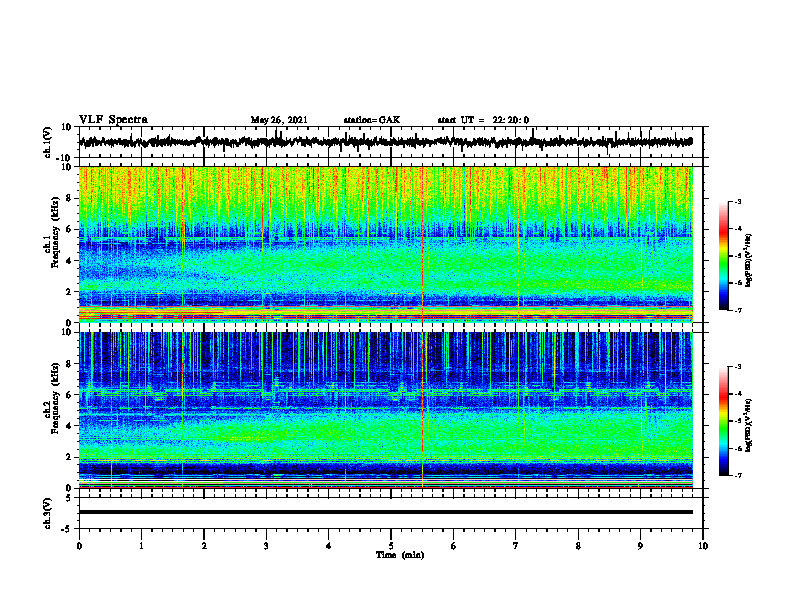792x612 pixels.
Task: Select the date text "May 26, 2021"
Action: (279, 120)
